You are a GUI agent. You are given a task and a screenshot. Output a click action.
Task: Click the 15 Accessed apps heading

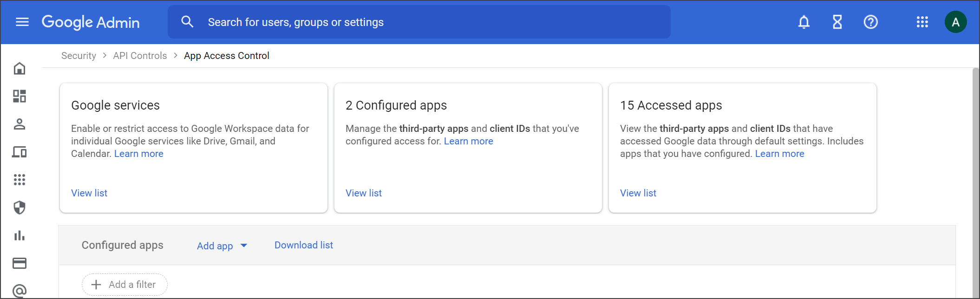[671, 105]
